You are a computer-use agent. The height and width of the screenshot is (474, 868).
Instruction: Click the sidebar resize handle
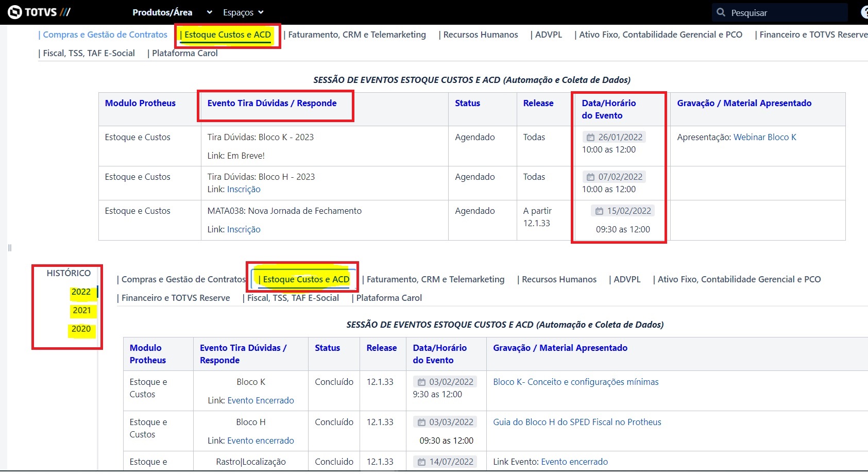point(10,248)
